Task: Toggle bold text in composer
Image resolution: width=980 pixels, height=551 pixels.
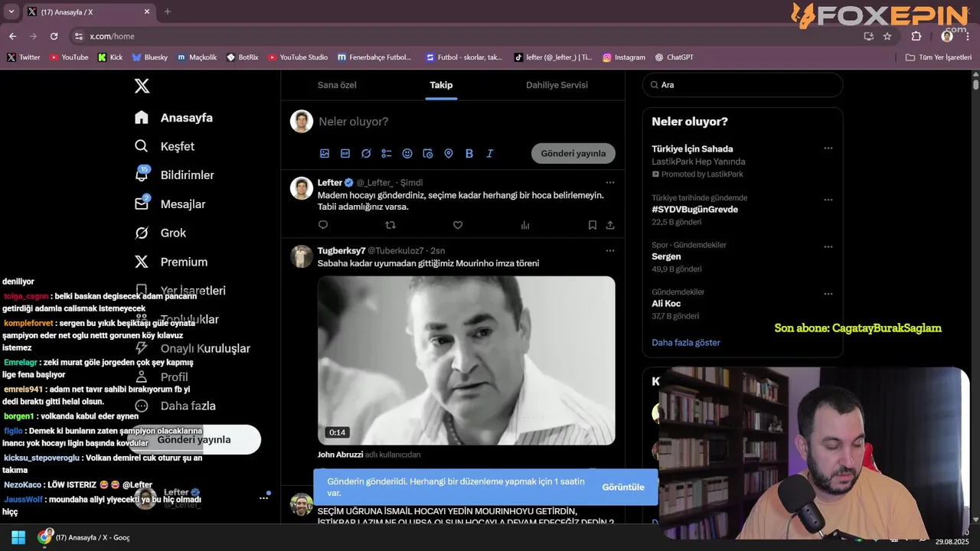Action: coord(469,153)
